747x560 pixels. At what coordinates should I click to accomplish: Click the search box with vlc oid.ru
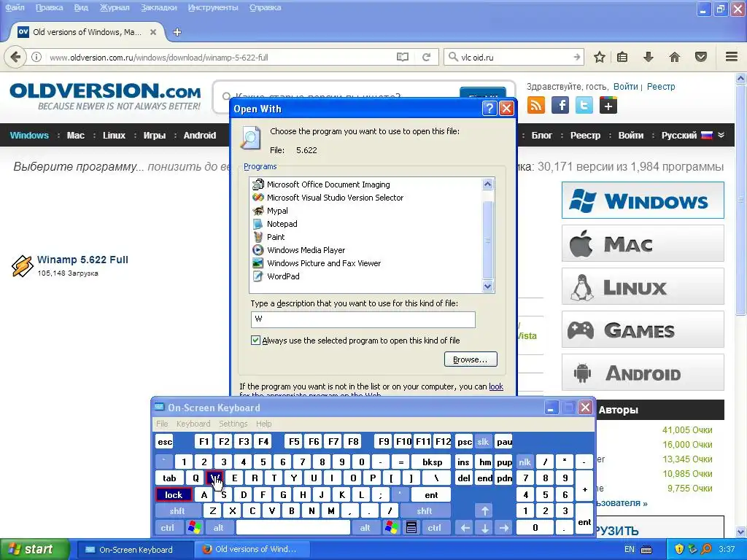pos(515,57)
